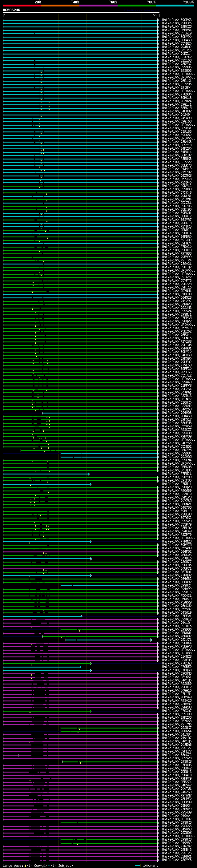Screen dimensions: 197x868
Task: Select hit label UniRef100_A2X7X2
Action: [x=177, y=57]
